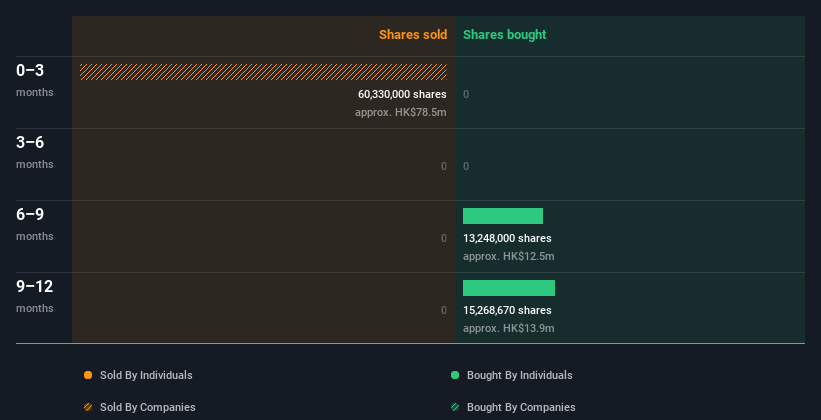Click the approx. HK$13.9m text
821x420 pixels.
[x=508, y=328]
